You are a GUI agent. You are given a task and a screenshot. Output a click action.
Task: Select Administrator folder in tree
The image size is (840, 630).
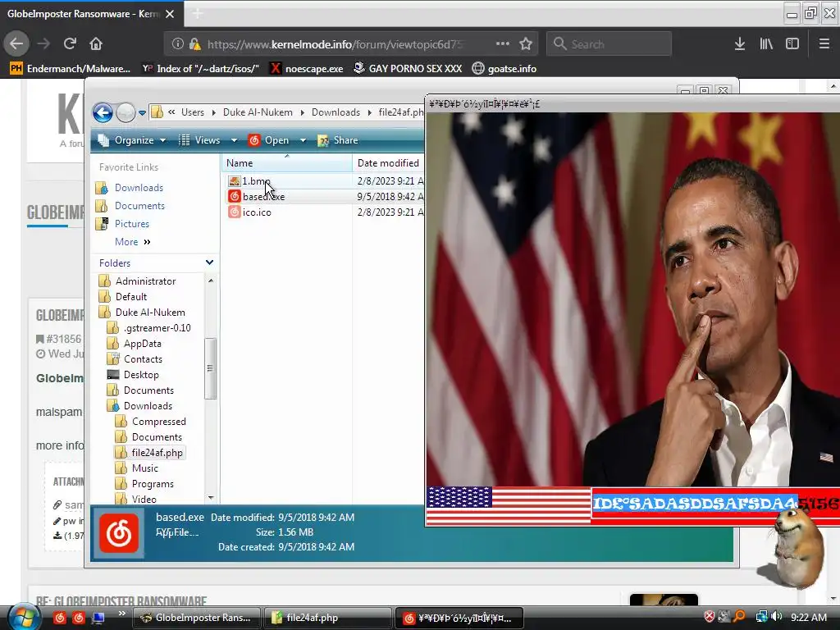[x=138, y=281]
